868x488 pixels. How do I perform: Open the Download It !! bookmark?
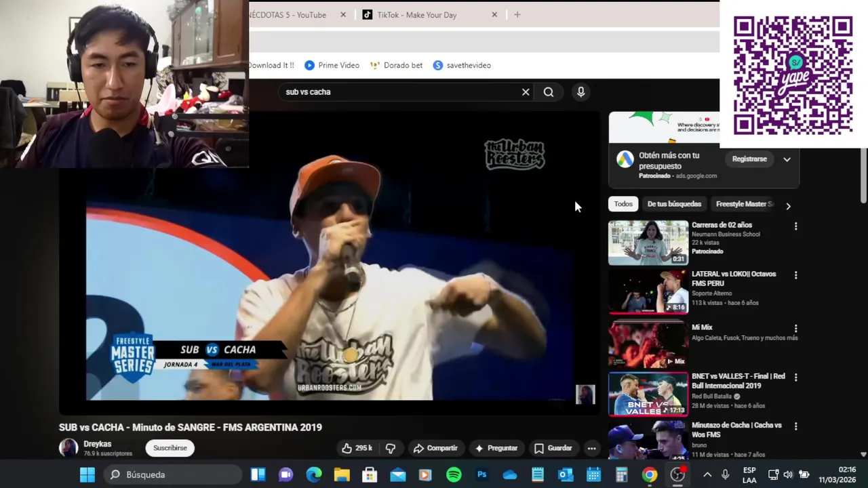pos(271,65)
